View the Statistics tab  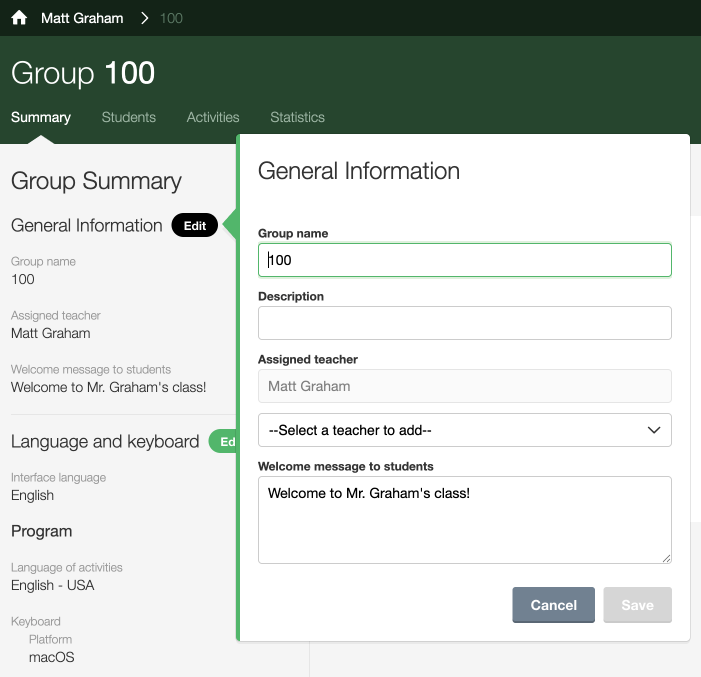point(297,117)
